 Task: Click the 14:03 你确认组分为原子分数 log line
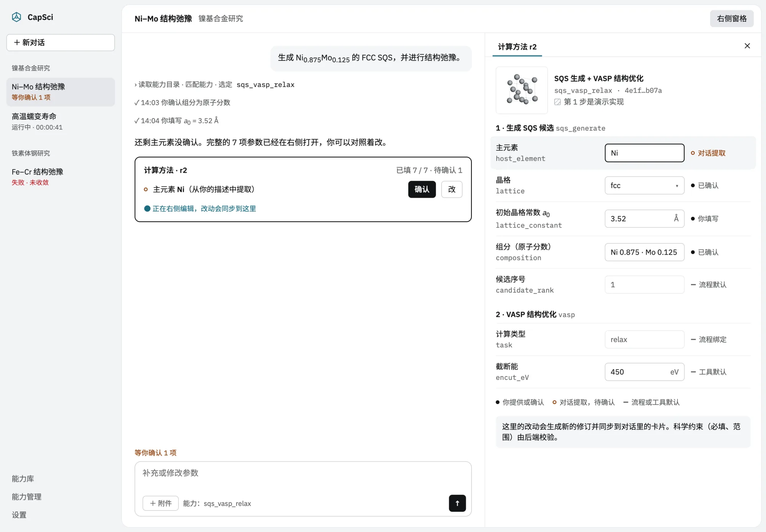click(x=182, y=103)
